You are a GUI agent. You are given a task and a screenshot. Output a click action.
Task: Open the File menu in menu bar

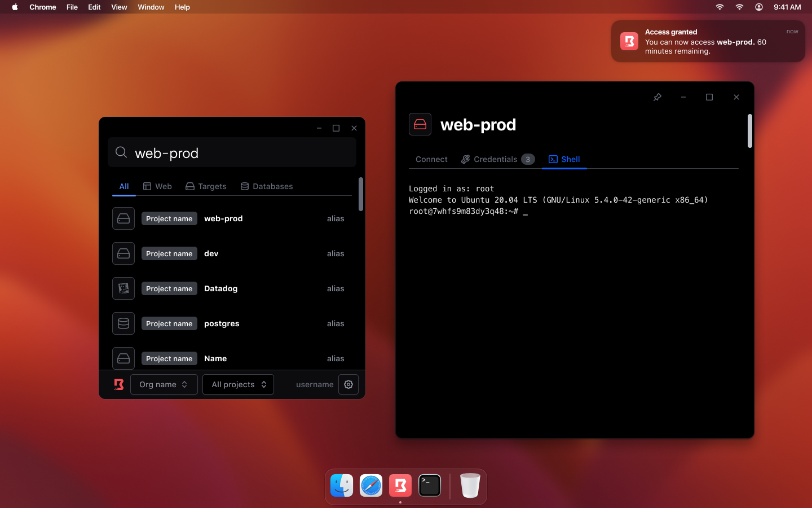point(72,7)
